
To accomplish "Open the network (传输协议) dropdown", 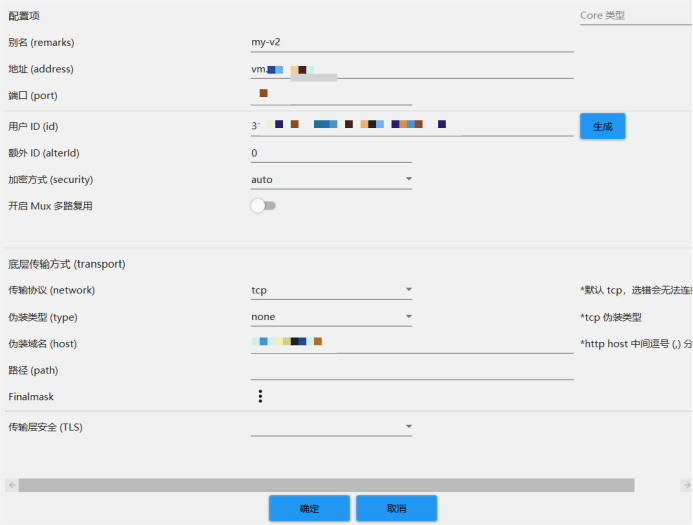I will [331, 290].
